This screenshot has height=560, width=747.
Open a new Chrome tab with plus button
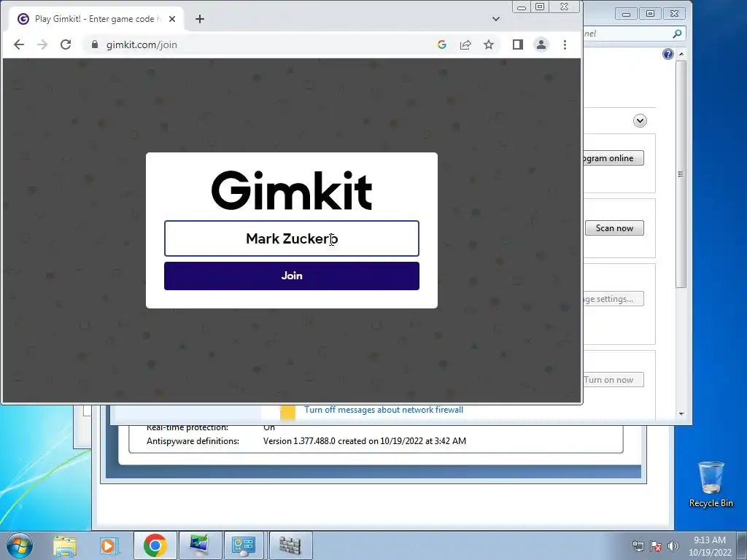[x=200, y=19]
